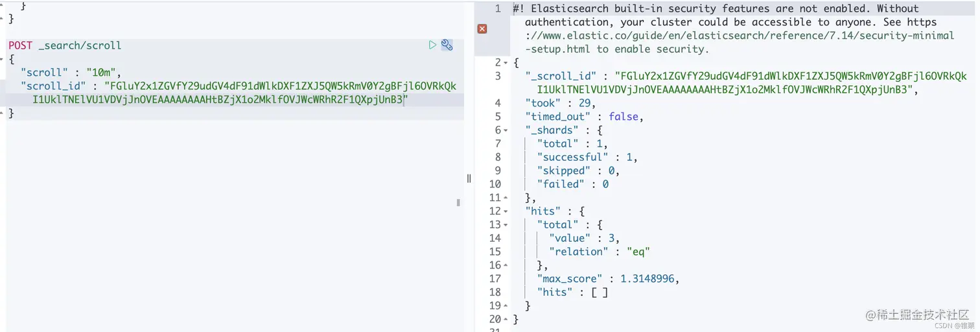The image size is (980, 332).
Task: Click fold arrow at closing line 11
Action: tap(506, 197)
